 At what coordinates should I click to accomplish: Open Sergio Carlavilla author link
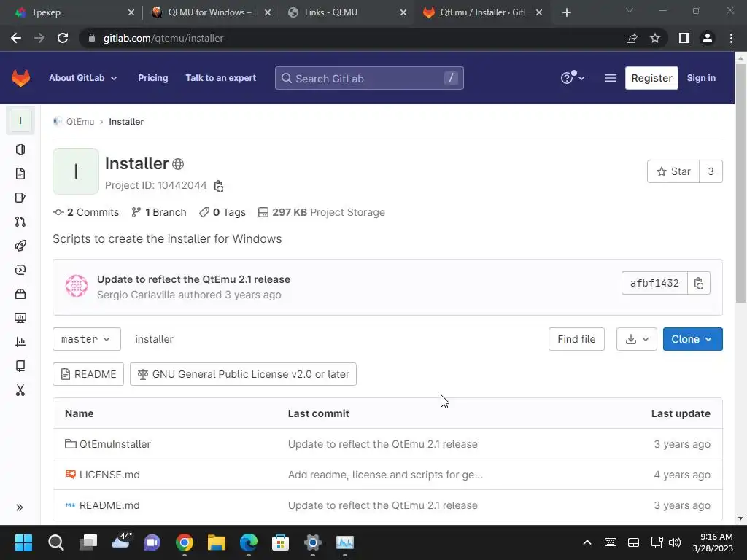(136, 295)
